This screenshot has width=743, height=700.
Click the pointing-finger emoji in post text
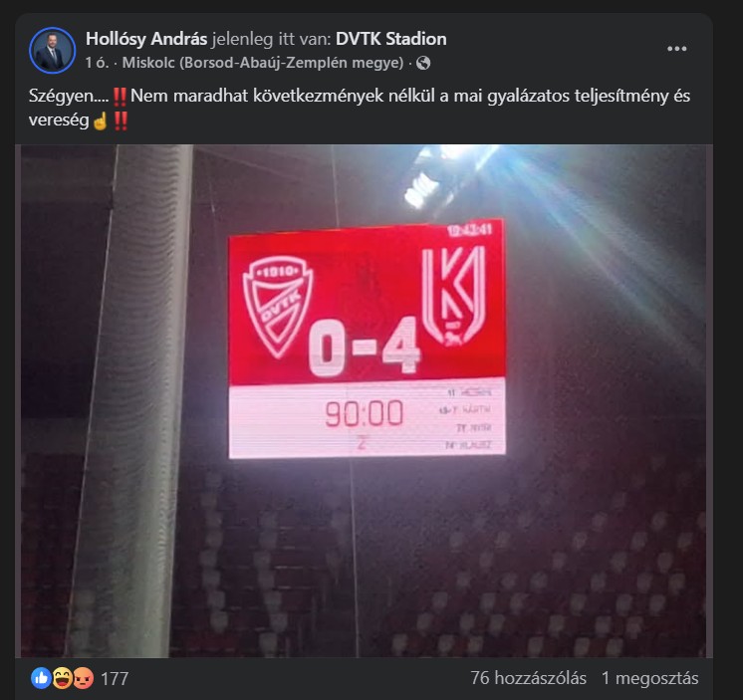(x=100, y=121)
